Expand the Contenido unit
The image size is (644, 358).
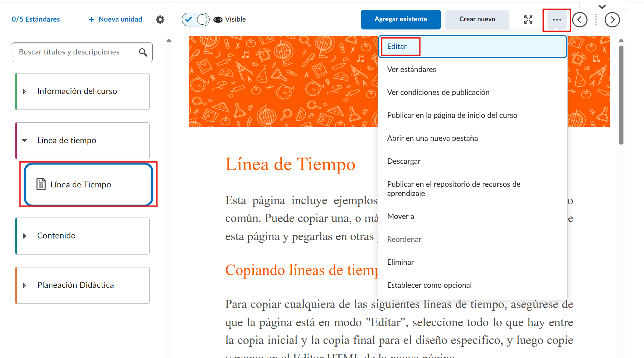(x=24, y=236)
